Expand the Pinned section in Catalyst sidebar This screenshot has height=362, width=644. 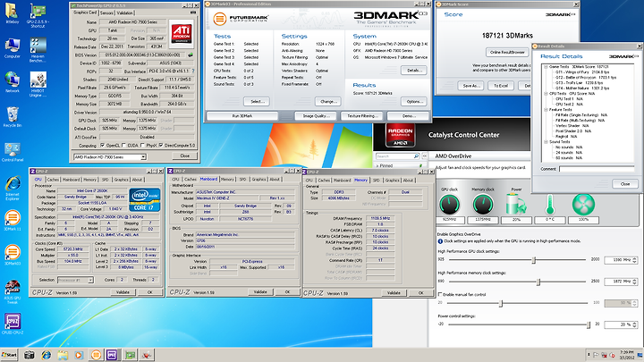coord(377,166)
